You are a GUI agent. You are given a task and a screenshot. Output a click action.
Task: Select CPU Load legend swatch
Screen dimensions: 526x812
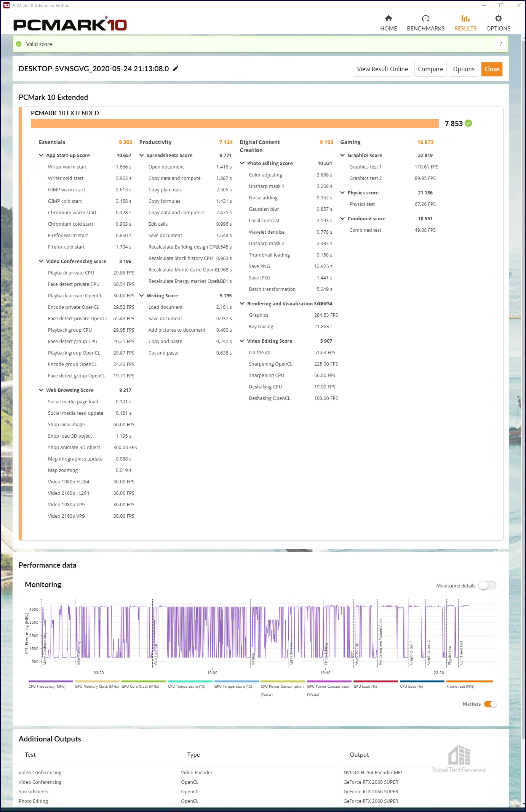(x=422, y=681)
